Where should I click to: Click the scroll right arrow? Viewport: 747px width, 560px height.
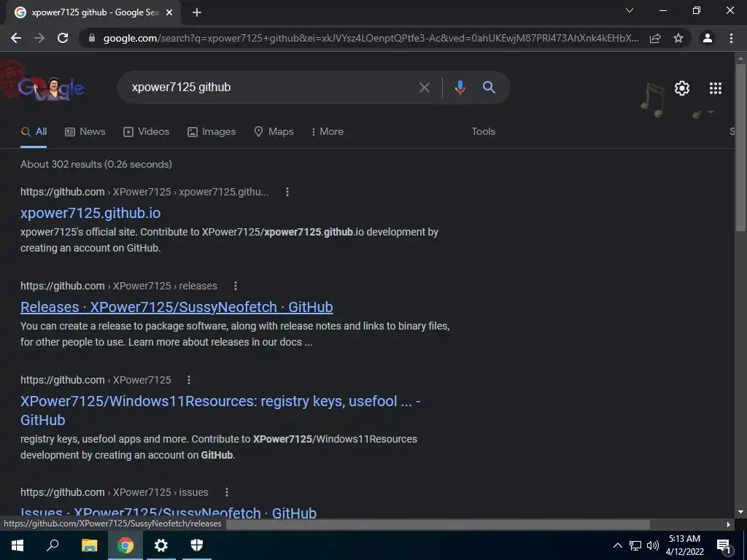pos(729,524)
